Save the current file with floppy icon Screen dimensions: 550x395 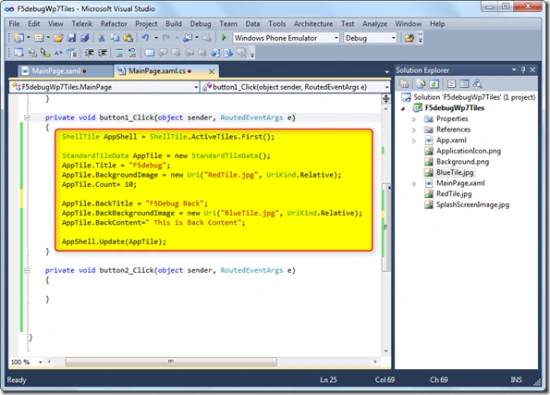[x=72, y=38]
